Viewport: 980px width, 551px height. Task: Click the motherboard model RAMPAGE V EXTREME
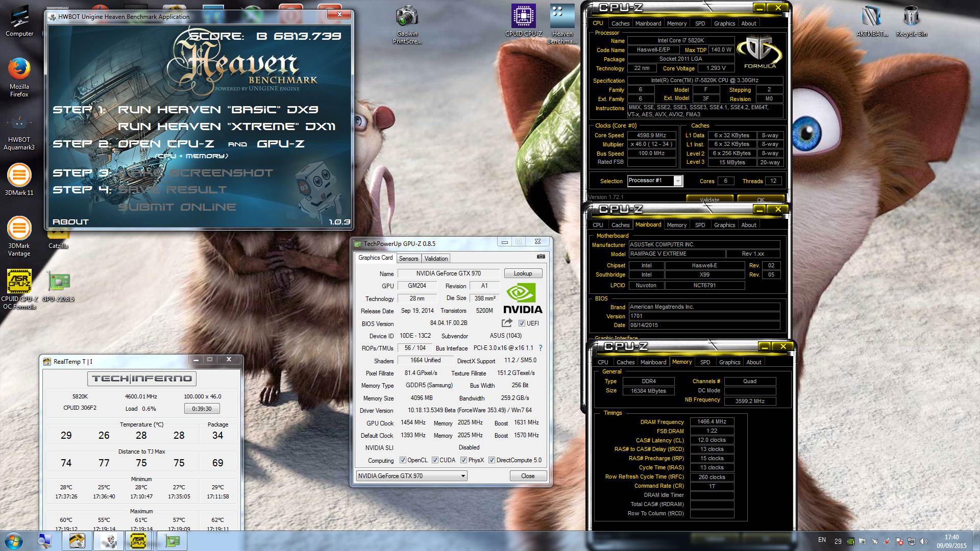pyautogui.click(x=677, y=254)
